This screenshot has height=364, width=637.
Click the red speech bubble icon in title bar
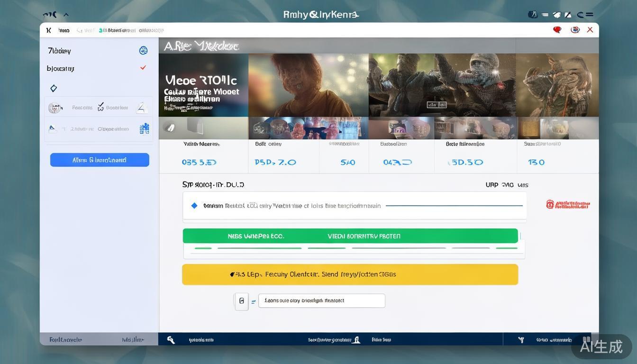point(557,30)
